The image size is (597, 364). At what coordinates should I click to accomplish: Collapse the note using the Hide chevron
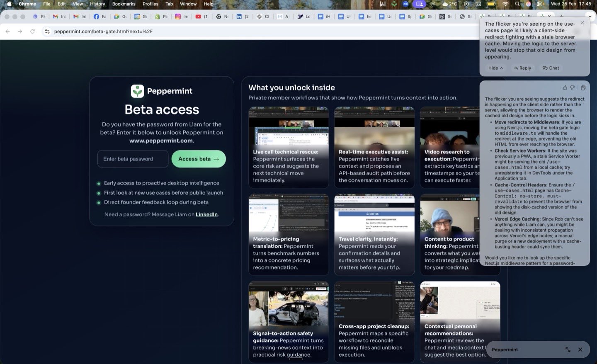[x=495, y=68]
